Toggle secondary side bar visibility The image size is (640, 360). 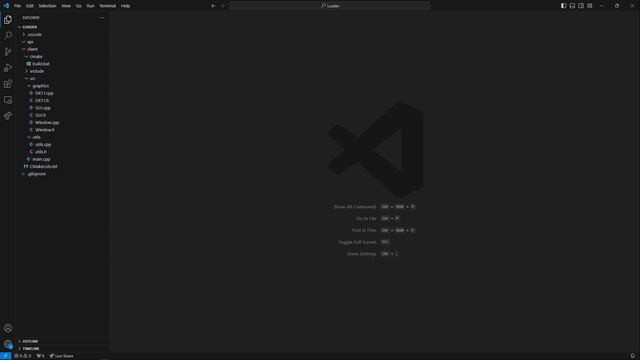point(581,6)
